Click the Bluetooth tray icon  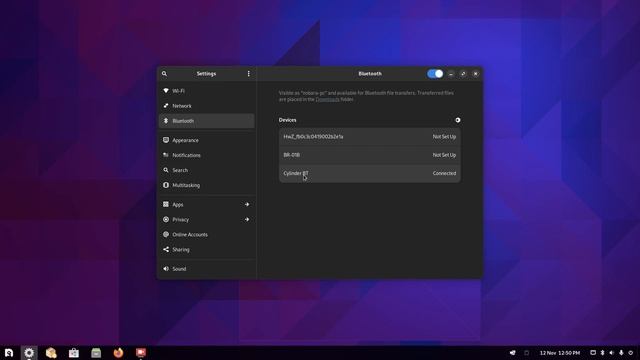pyautogui.click(x=602, y=353)
